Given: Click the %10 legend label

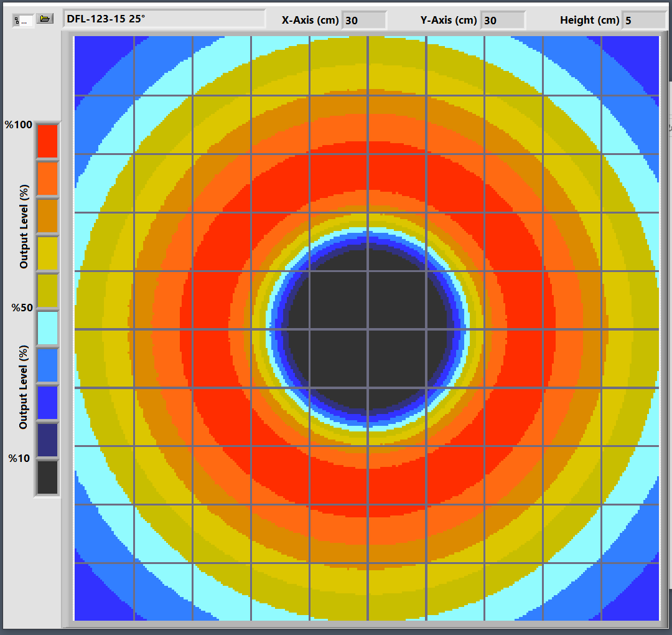Looking at the screenshot, I should [19, 458].
